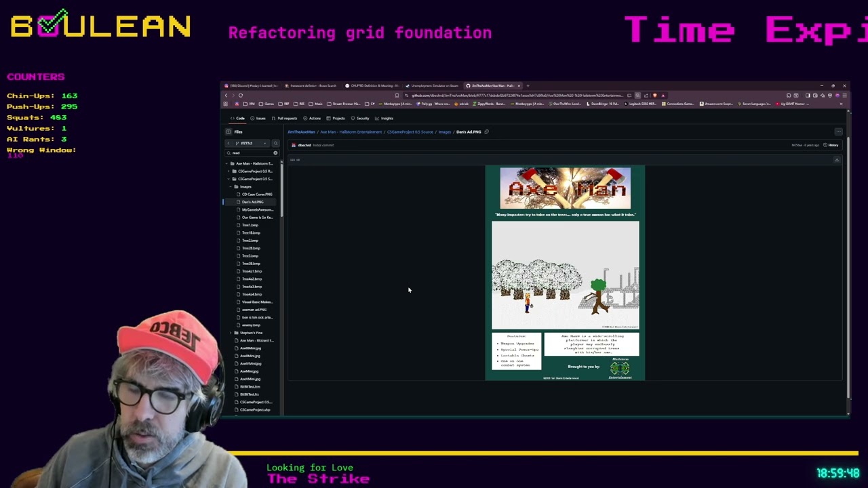Select the repository Code tab
The width and height of the screenshot is (868, 488).
(238, 119)
